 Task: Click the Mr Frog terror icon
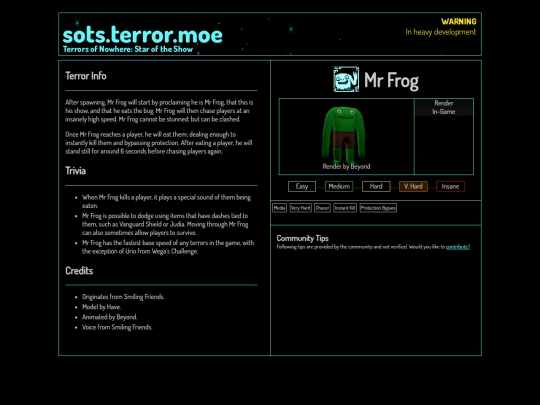click(346, 80)
